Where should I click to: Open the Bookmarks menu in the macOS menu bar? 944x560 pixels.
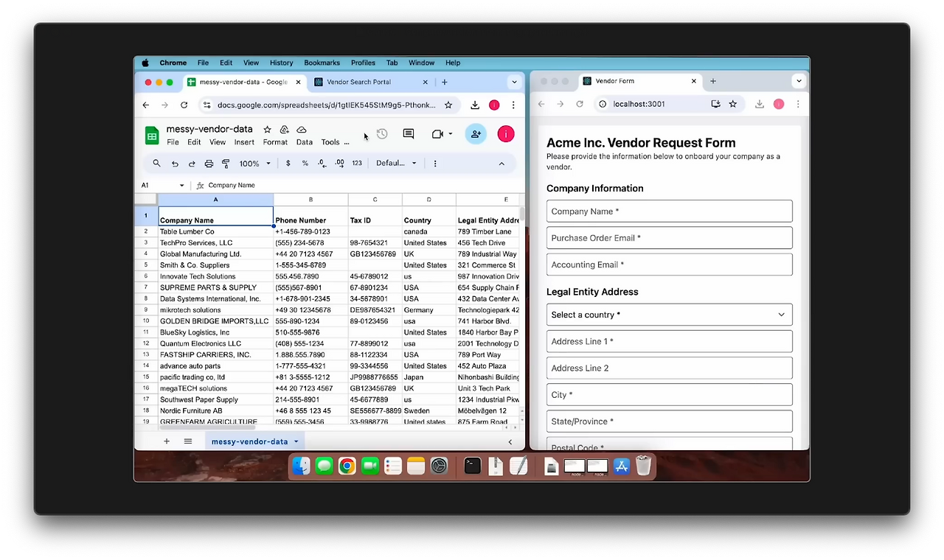pyautogui.click(x=322, y=63)
